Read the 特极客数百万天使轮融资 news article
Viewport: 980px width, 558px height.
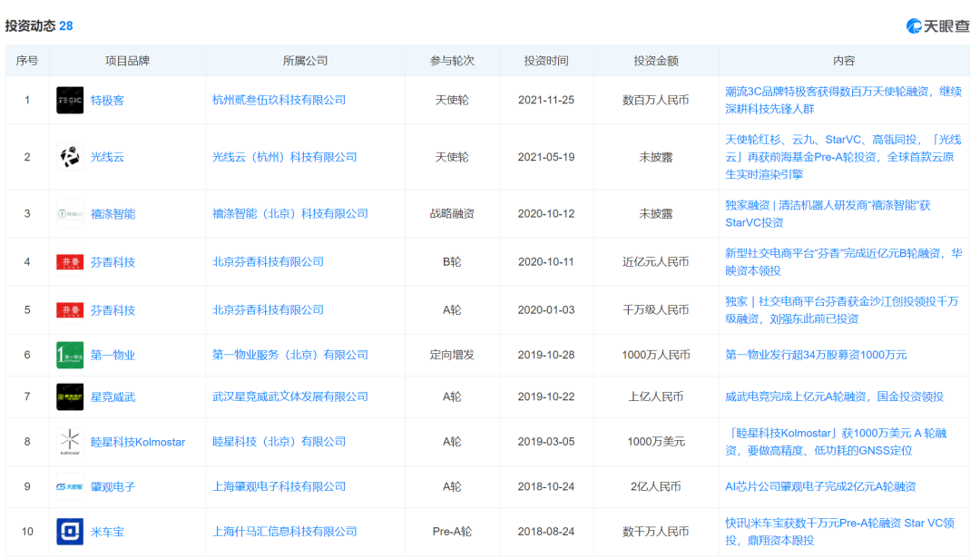pos(843,100)
